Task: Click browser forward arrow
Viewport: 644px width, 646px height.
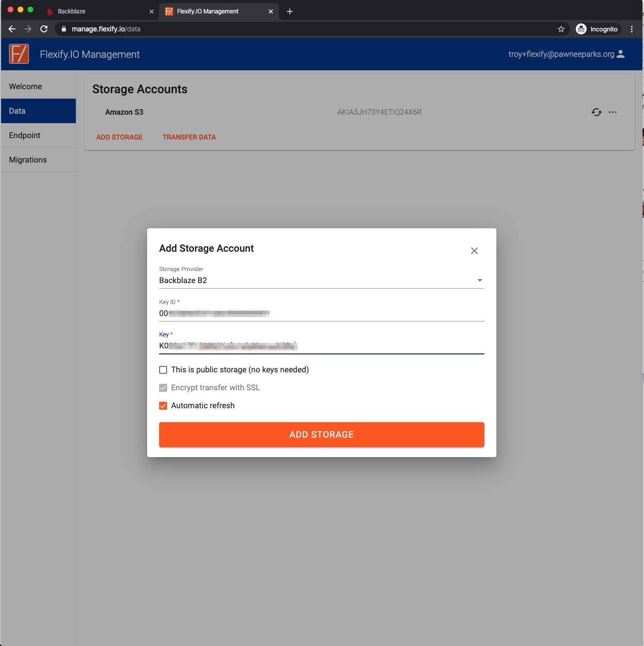Action: click(x=28, y=29)
